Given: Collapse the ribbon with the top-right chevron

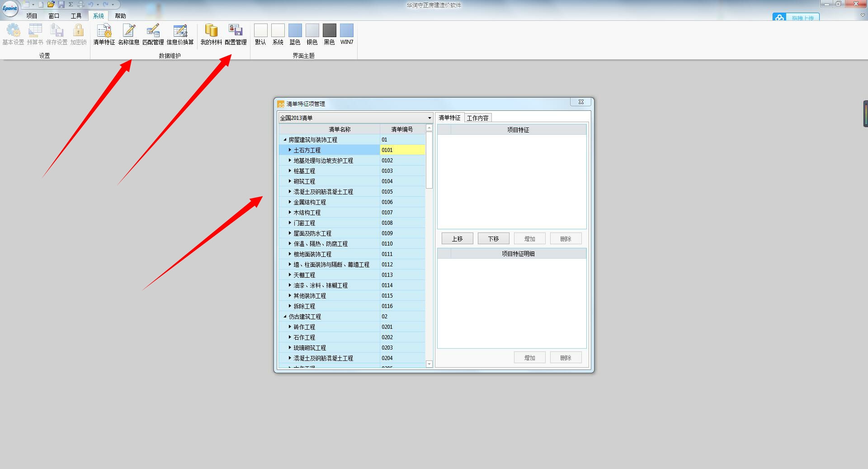Looking at the screenshot, I should click(x=863, y=15).
